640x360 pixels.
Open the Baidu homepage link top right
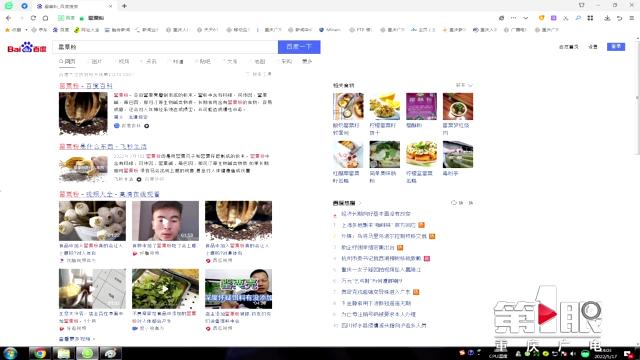pos(569,47)
